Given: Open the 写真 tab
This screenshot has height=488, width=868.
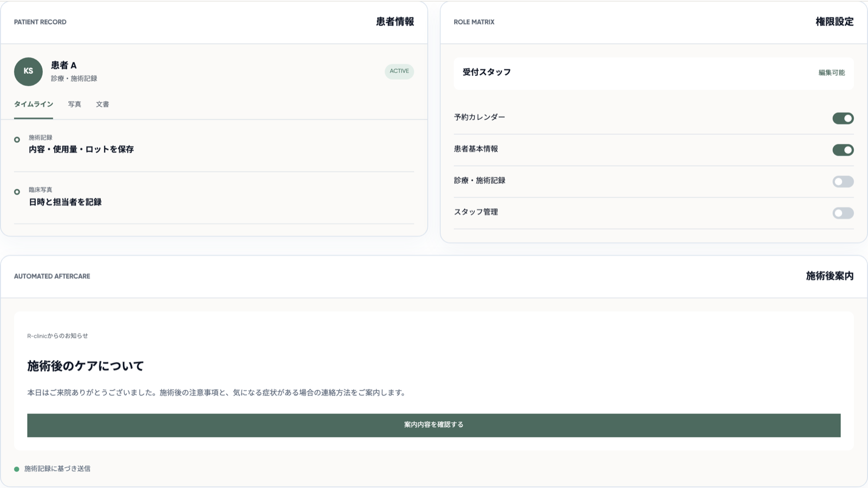Looking at the screenshot, I should (74, 104).
